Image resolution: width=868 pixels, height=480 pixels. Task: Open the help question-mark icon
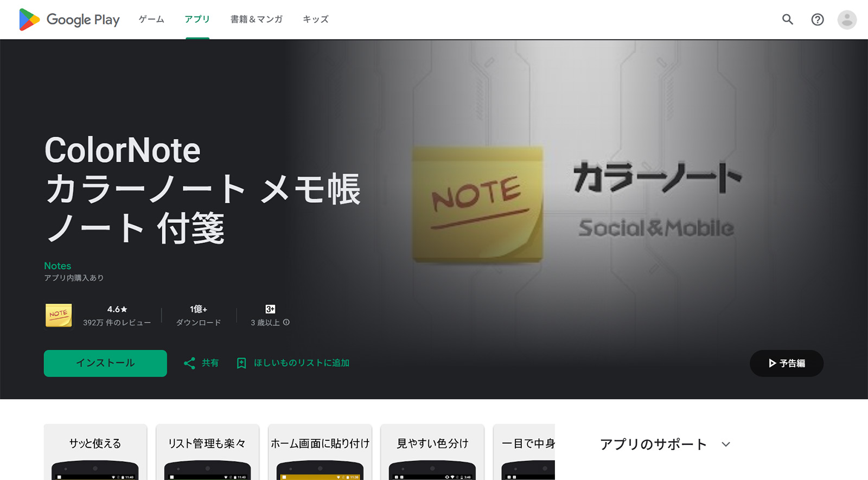point(817,20)
